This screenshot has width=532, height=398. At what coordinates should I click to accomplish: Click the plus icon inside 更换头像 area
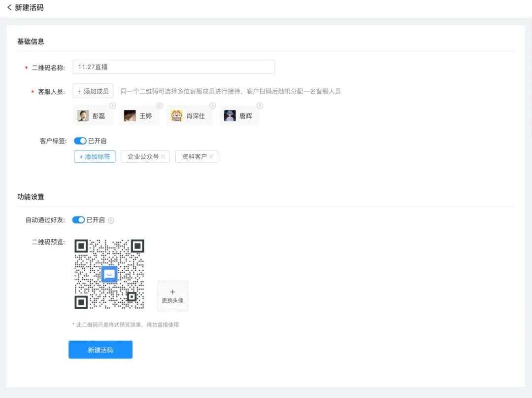click(172, 291)
